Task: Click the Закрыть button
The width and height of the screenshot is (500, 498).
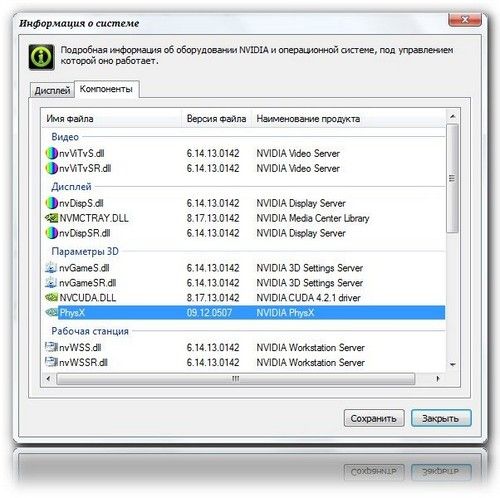Action: tap(441, 418)
